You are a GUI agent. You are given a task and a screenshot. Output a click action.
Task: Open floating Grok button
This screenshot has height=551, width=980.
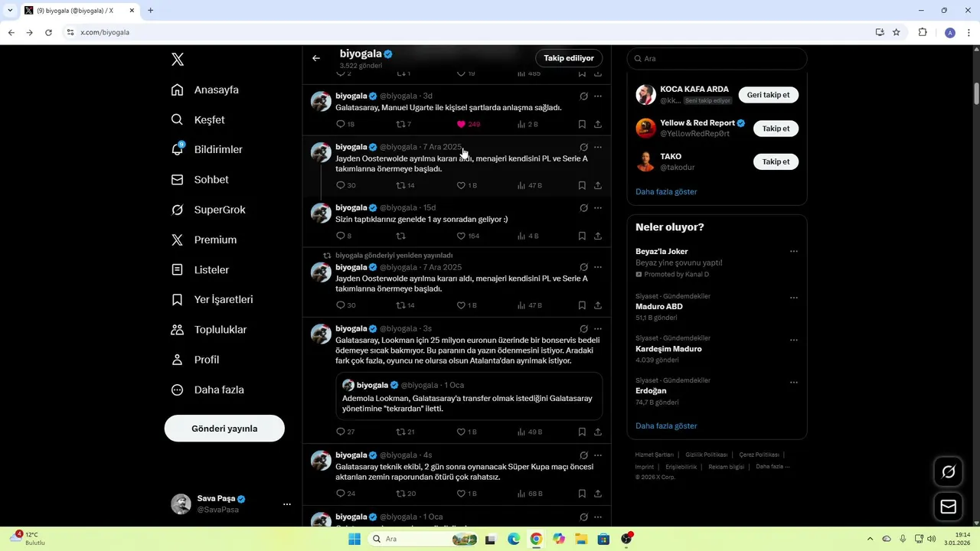point(949,471)
